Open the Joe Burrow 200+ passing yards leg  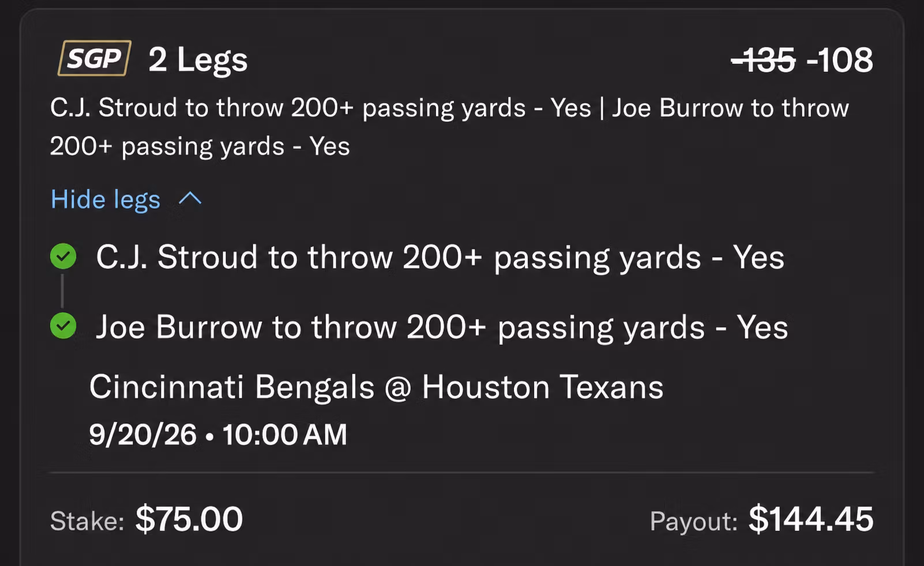(442, 327)
